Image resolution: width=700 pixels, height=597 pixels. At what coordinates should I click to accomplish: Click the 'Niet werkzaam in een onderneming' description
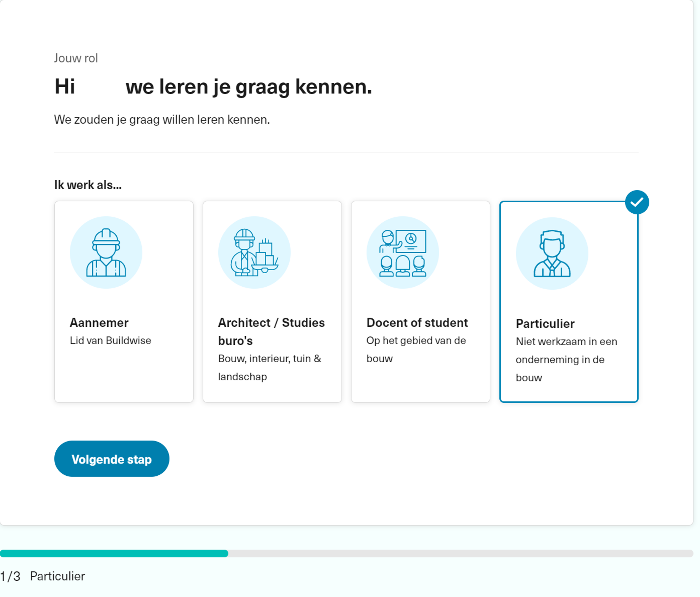tap(566, 359)
